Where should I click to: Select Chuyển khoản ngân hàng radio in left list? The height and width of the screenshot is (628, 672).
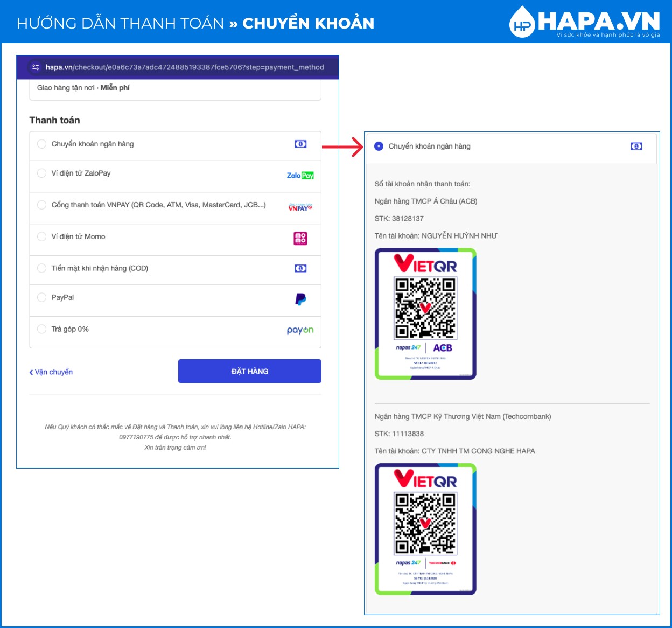[41, 144]
